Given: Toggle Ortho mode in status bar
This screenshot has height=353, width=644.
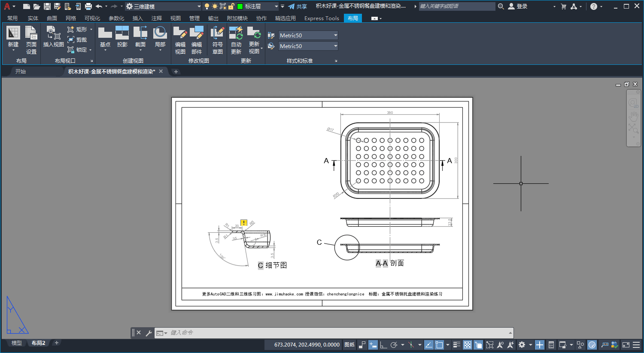Looking at the screenshot, I should pyautogui.click(x=383, y=345).
